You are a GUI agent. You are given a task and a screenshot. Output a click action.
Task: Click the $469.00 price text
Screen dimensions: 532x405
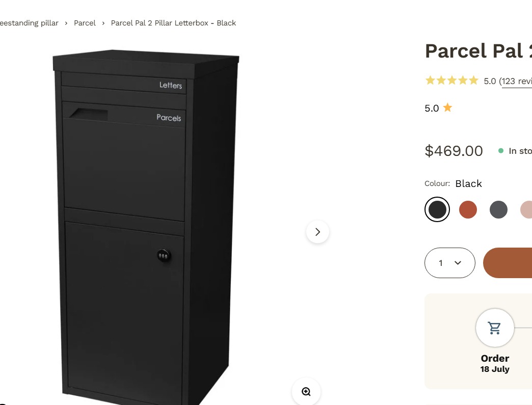point(454,151)
